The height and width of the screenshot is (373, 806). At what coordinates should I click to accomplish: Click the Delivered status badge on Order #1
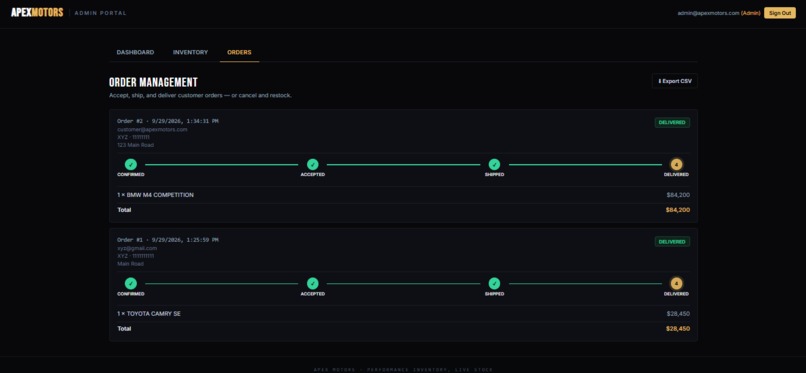click(672, 241)
